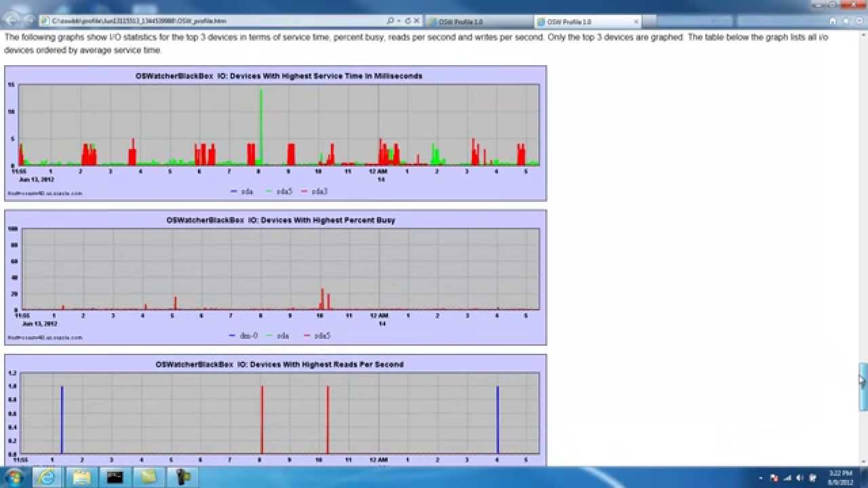Go forward with the browser forward arrow
Viewport: 868px width, 488px height.
(29, 21)
